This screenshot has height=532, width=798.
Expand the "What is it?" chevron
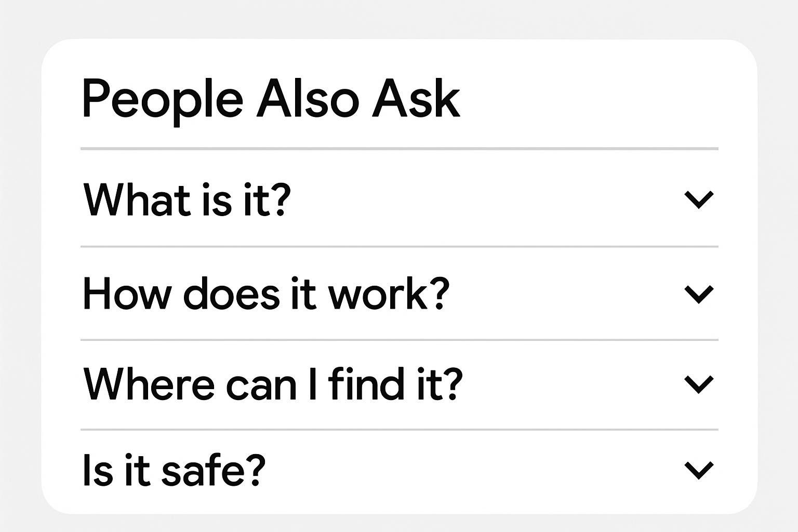click(699, 199)
